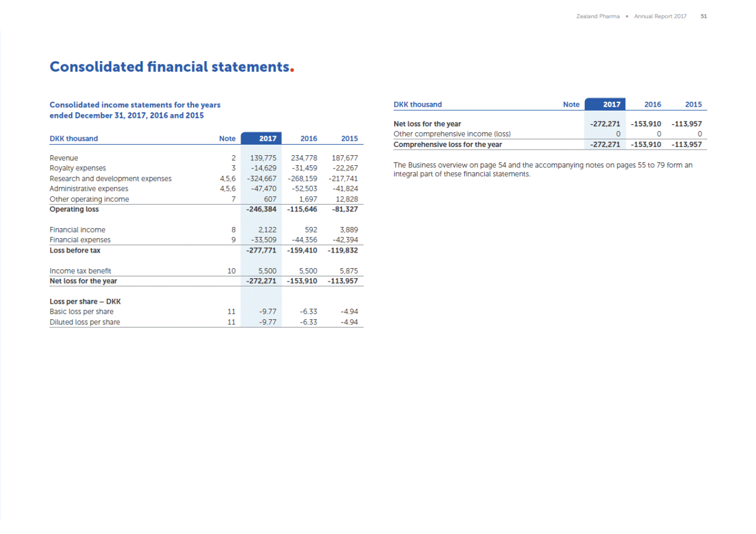Click the Other comprehensive income (loss) label

pos(452,134)
